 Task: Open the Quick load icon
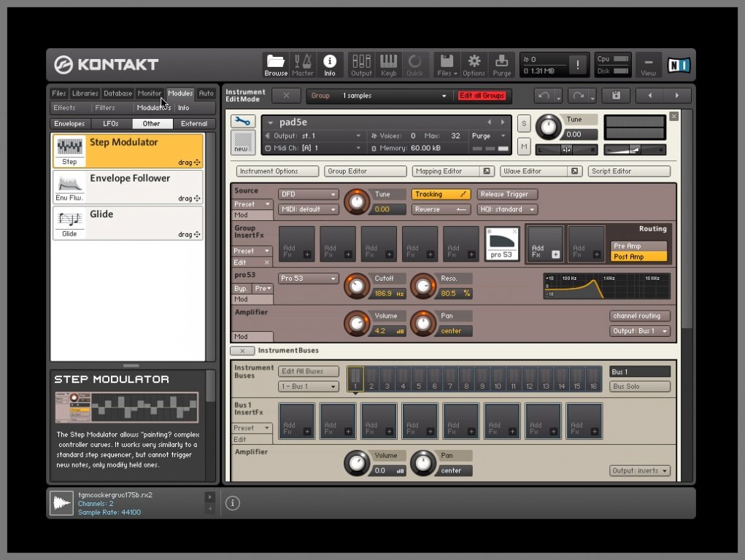[x=414, y=65]
